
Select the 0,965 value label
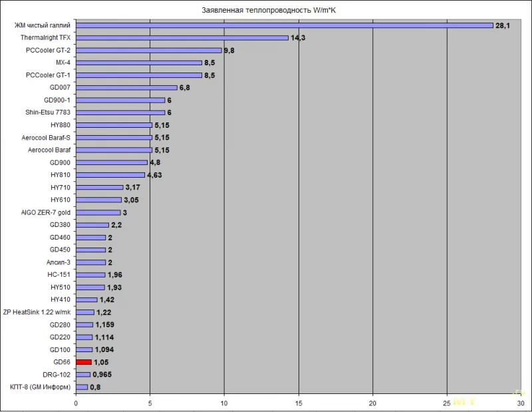click(102, 374)
